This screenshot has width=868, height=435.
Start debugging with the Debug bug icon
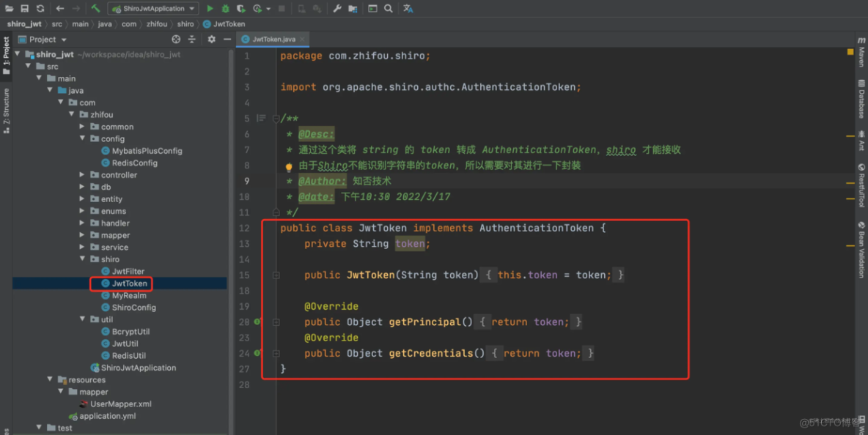coord(224,7)
